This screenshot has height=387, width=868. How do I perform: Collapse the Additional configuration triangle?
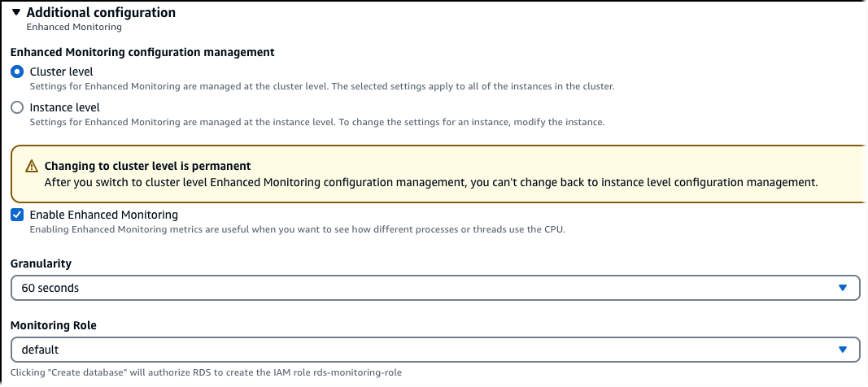pos(16,13)
